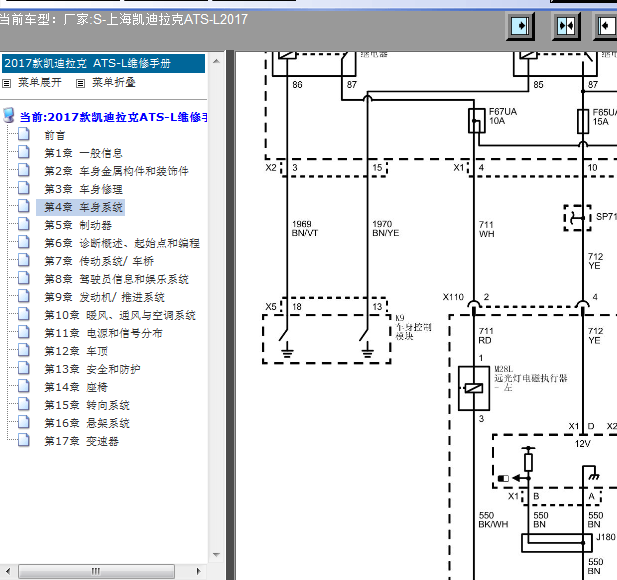This screenshot has width=617, height=580.
Task: Click the page icon next to 第10章 暖风、通风与空调系统
Action: pyautogui.click(x=24, y=314)
